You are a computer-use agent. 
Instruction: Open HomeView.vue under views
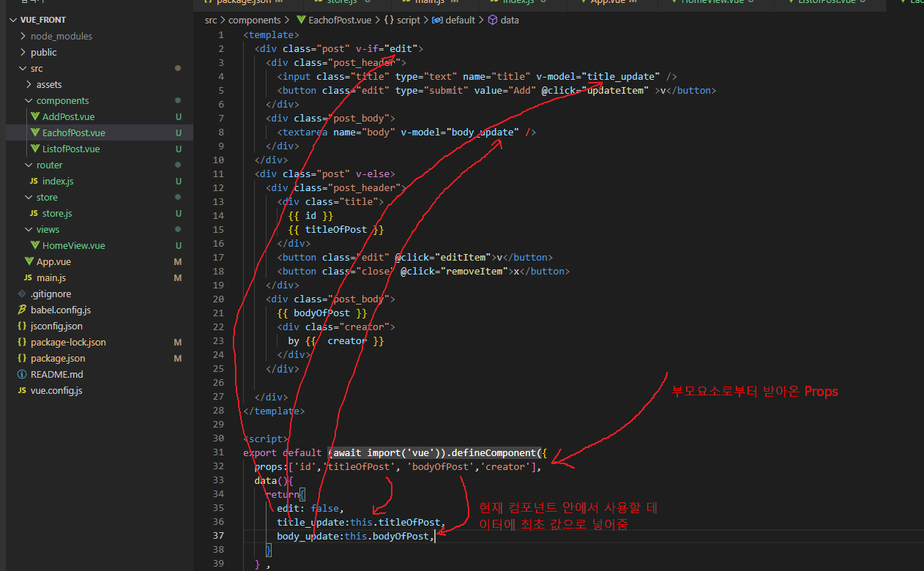tap(74, 245)
